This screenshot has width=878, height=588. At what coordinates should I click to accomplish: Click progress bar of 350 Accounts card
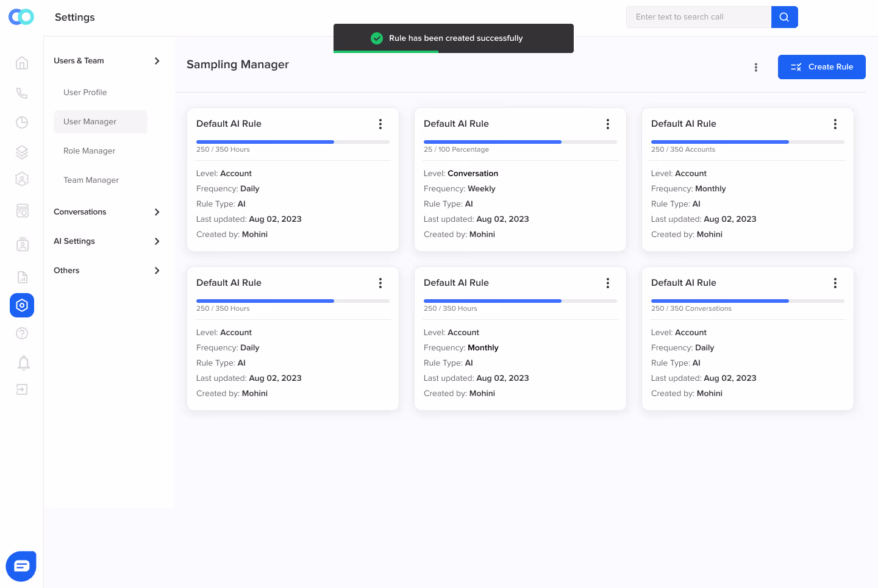point(748,142)
